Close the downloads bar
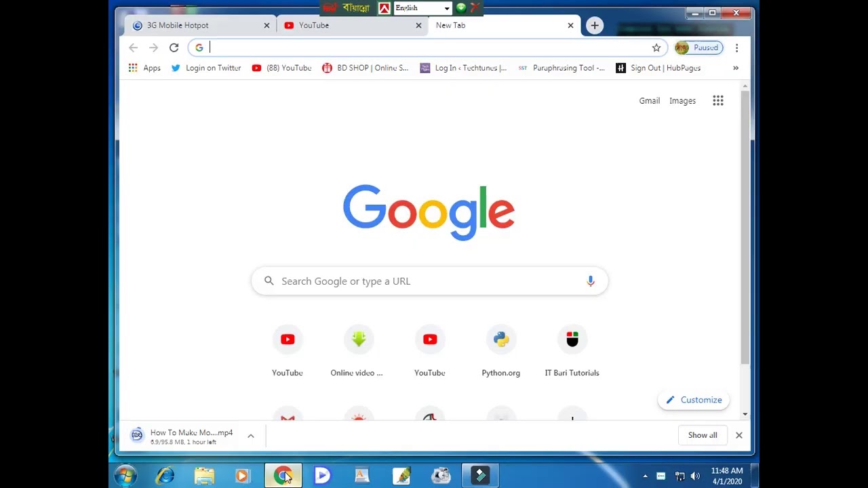868x488 pixels. [x=739, y=435]
